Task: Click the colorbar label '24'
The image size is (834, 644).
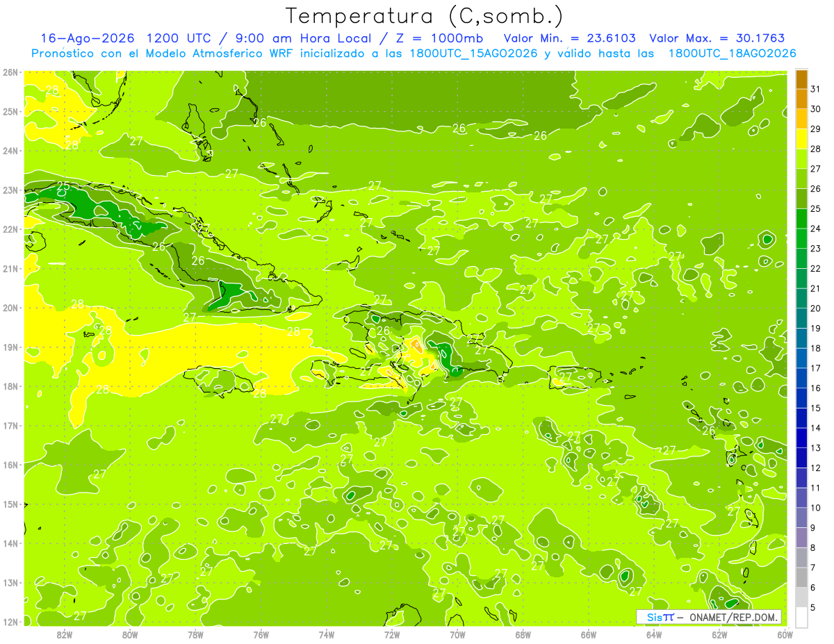Action: [x=816, y=229]
